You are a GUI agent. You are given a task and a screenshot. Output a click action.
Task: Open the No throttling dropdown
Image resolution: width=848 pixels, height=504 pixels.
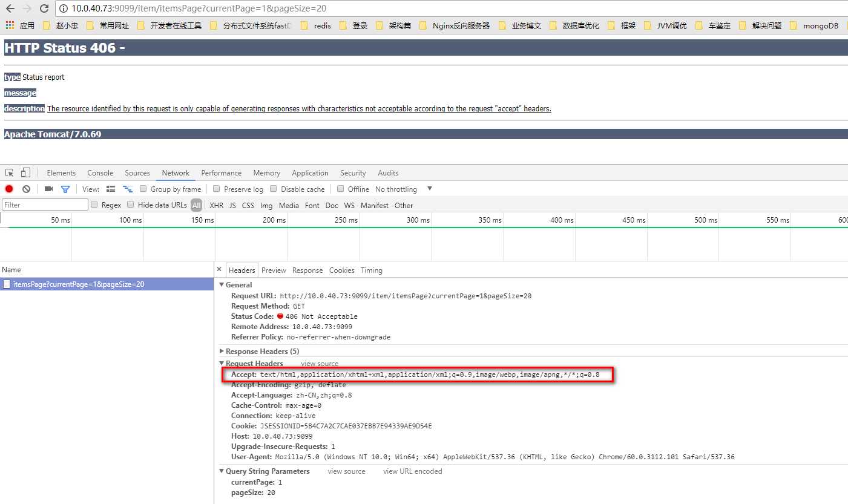pyautogui.click(x=404, y=189)
